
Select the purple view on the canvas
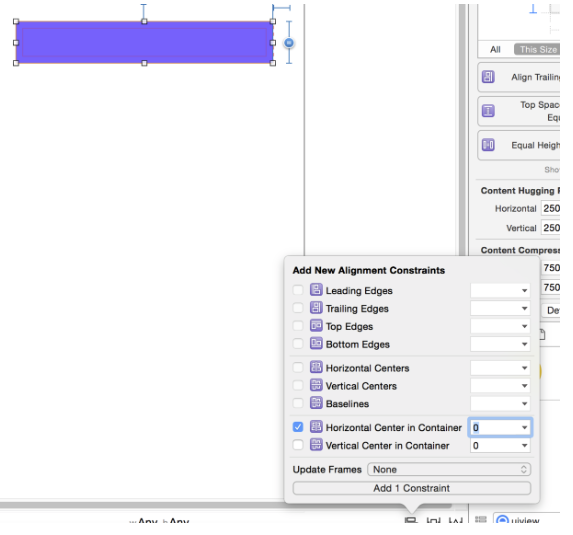click(x=144, y=42)
